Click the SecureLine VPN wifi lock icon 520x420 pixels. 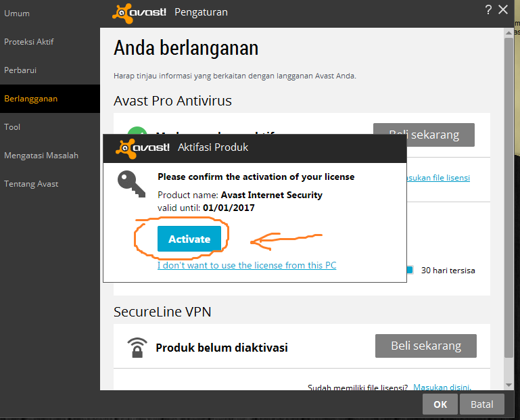(137, 348)
